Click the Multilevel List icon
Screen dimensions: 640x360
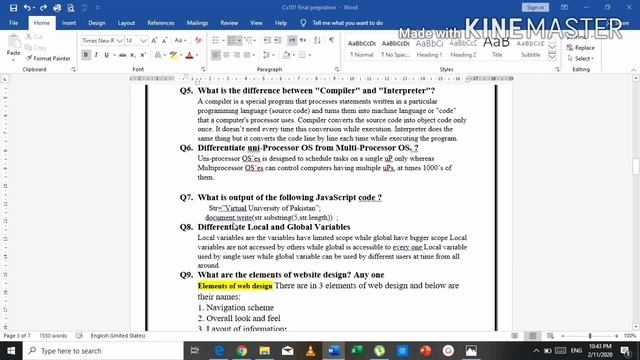click(x=247, y=40)
